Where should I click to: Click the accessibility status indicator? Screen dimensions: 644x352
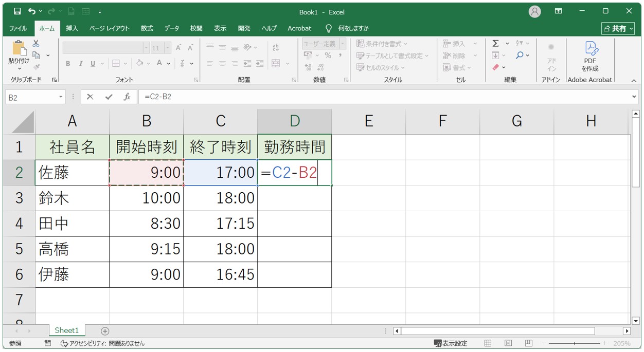102,343
